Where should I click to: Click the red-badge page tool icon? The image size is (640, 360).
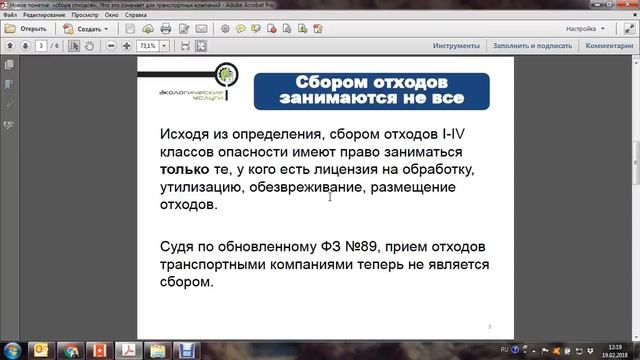[x=271, y=29]
